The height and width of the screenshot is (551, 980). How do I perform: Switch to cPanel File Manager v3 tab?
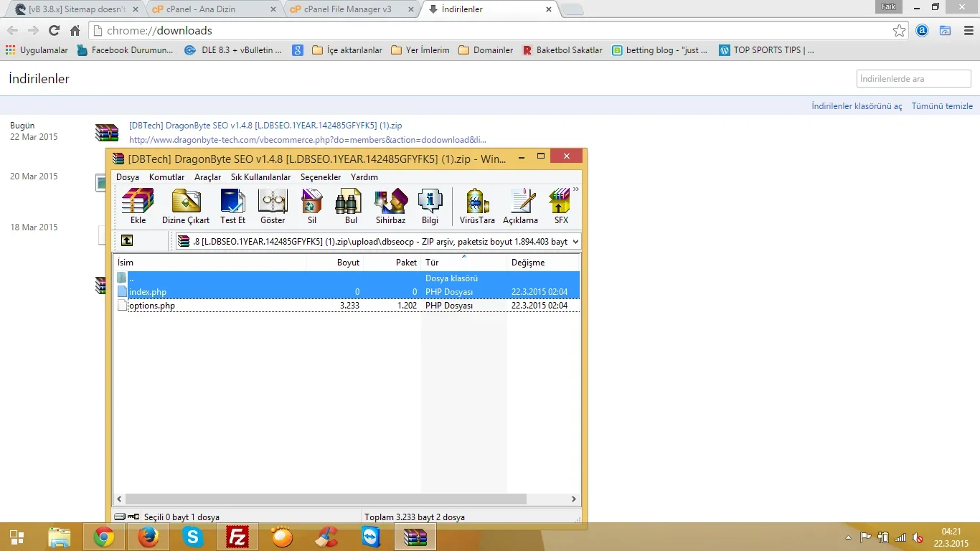coord(349,9)
